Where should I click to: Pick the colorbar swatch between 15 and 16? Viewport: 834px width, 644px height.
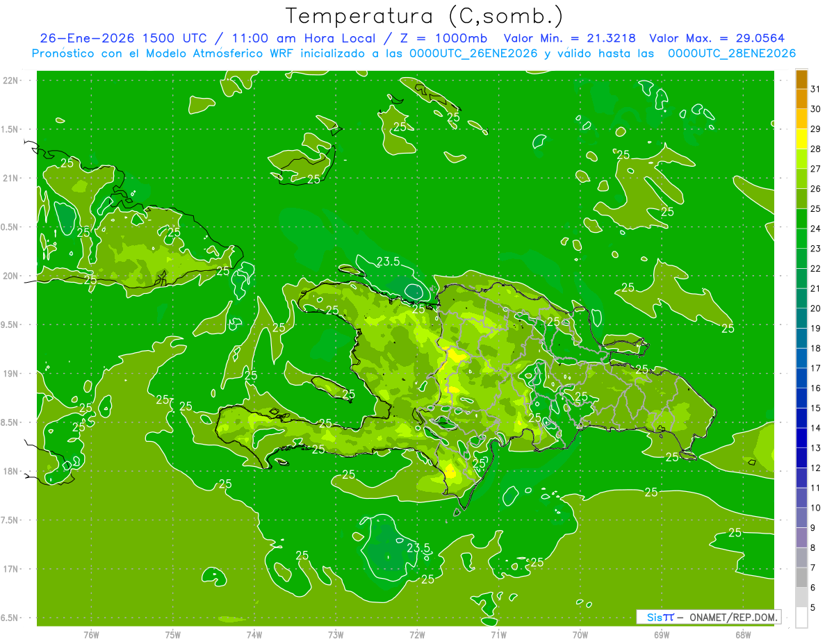coord(801,398)
